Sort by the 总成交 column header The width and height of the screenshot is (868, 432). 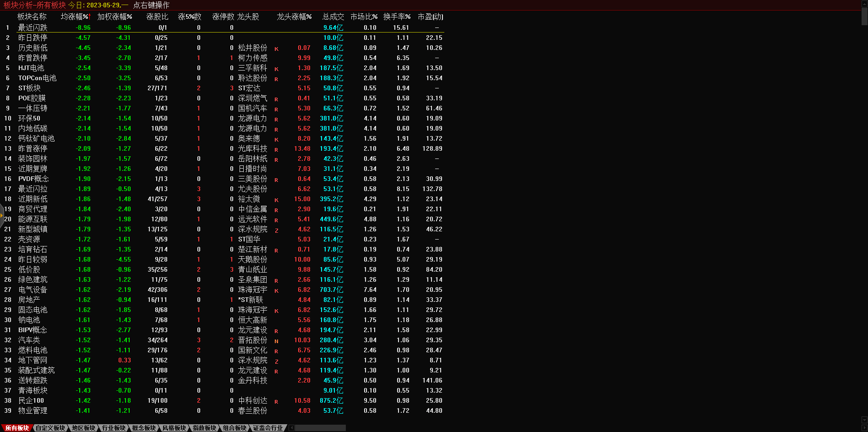[333, 16]
